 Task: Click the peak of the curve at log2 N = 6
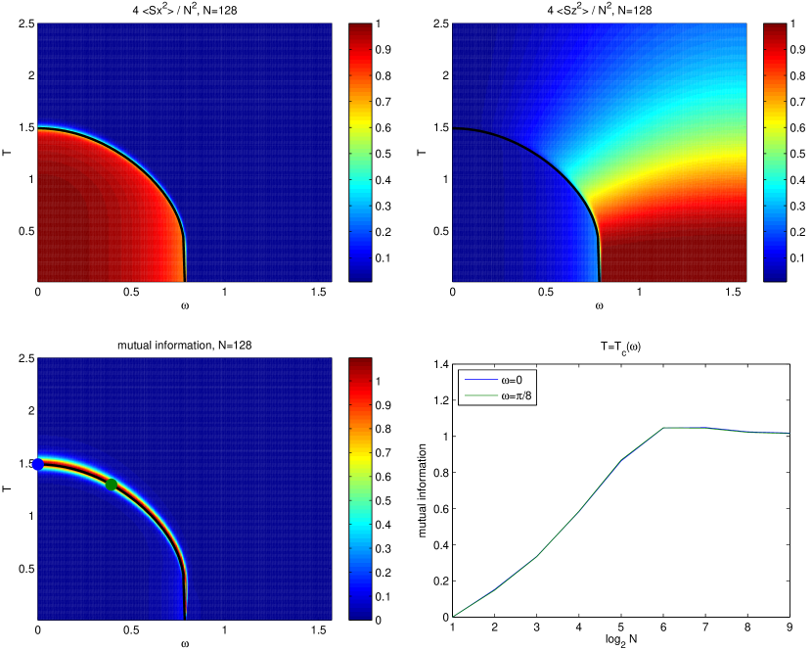click(663, 428)
